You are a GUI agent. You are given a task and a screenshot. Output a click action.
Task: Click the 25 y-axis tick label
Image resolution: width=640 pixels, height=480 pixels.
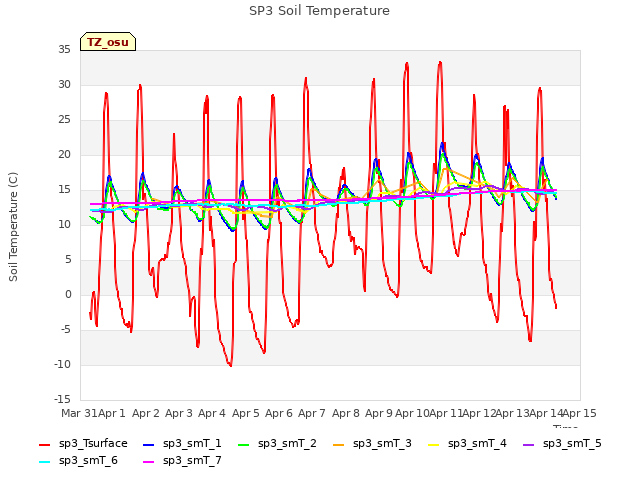[64, 120]
